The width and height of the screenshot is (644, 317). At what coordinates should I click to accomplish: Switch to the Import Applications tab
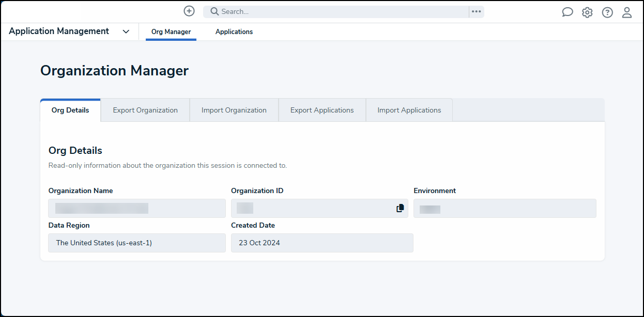pyautogui.click(x=409, y=110)
